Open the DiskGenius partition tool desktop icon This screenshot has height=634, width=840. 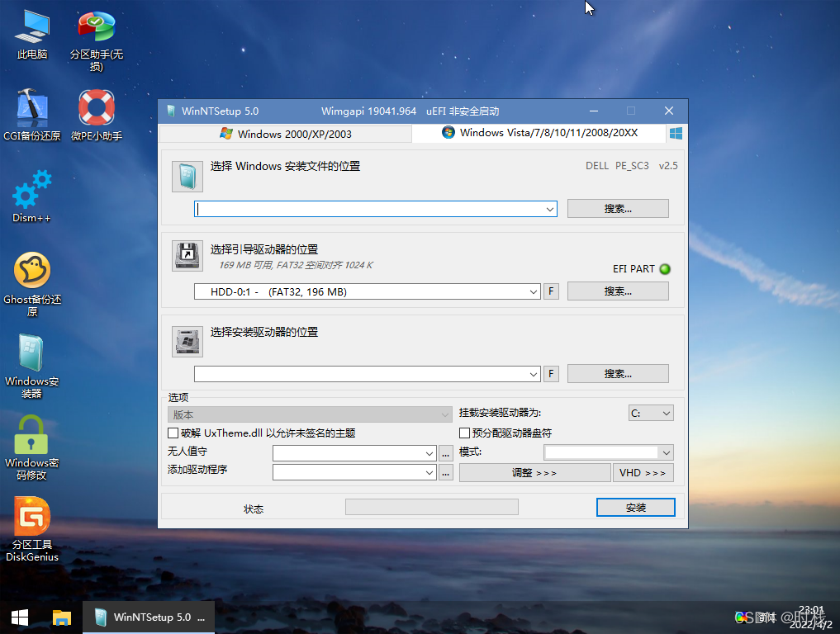[x=32, y=517]
